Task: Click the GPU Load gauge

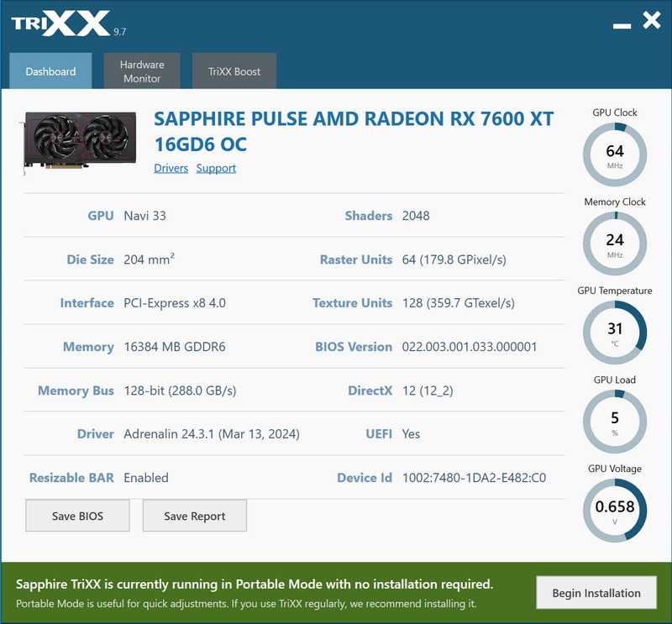Action: [x=615, y=422]
